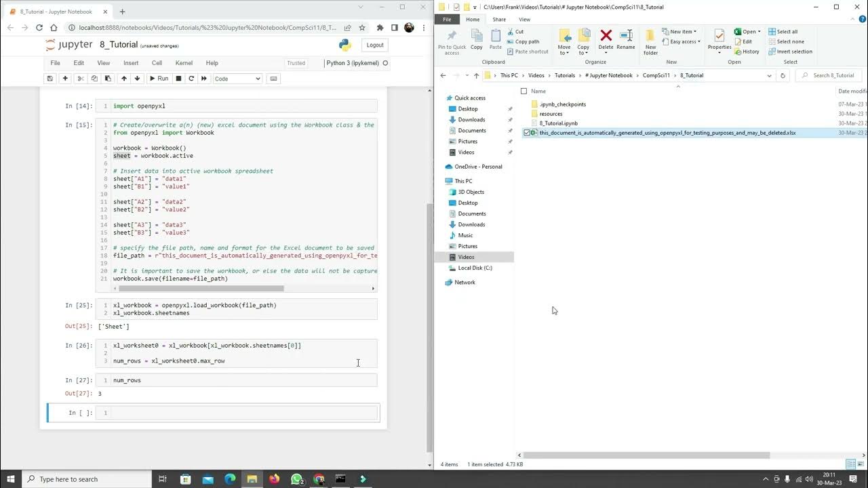Bookmark this page with star icon
The height and width of the screenshot is (488, 868).
click(x=362, y=28)
